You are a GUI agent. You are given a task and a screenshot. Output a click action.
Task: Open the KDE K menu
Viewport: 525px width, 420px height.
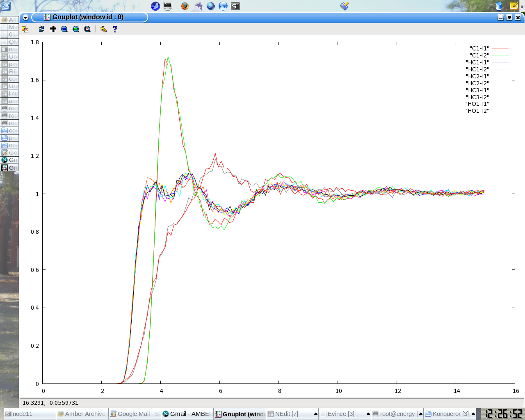pyautogui.click(x=6, y=6)
